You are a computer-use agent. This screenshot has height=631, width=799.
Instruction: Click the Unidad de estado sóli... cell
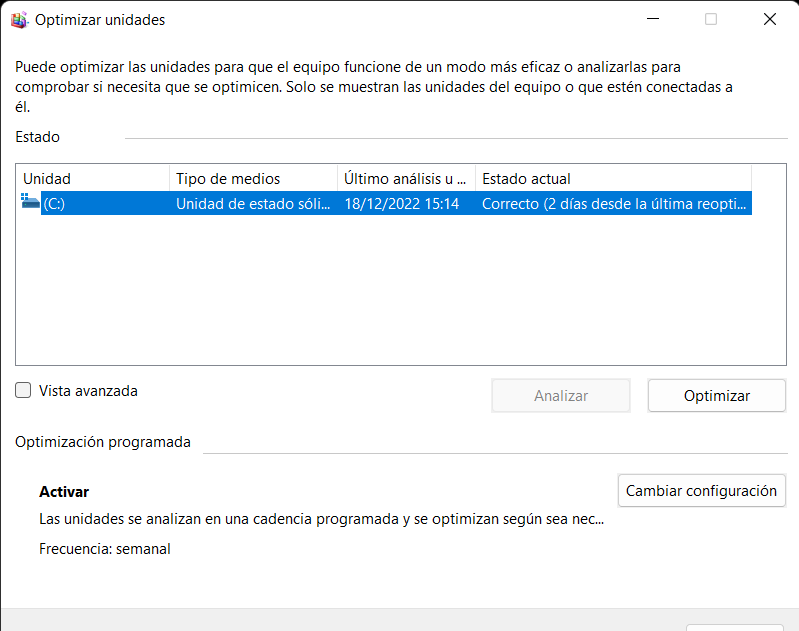pos(253,204)
